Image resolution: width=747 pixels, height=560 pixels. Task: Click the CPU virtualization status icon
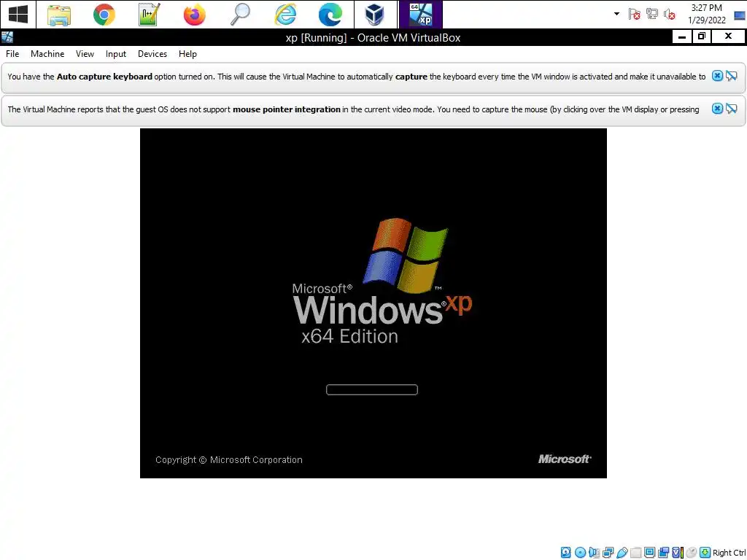pyautogui.click(x=678, y=553)
